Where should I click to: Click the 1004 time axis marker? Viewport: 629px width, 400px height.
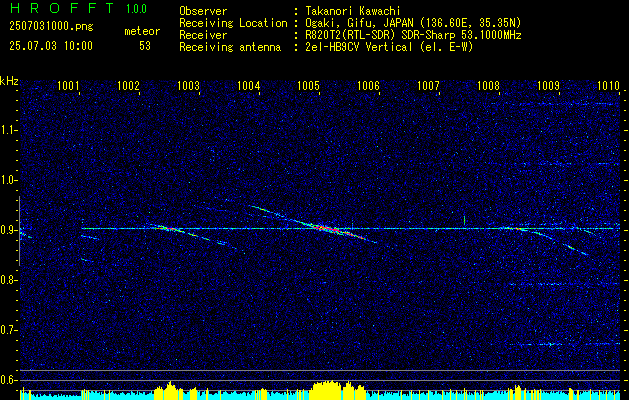coord(248,86)
